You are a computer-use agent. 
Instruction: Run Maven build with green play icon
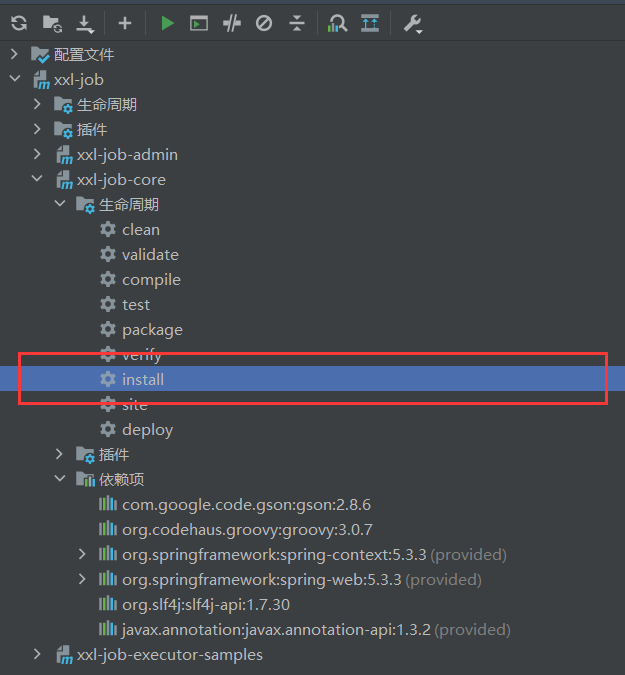click(x=167, y=23)
